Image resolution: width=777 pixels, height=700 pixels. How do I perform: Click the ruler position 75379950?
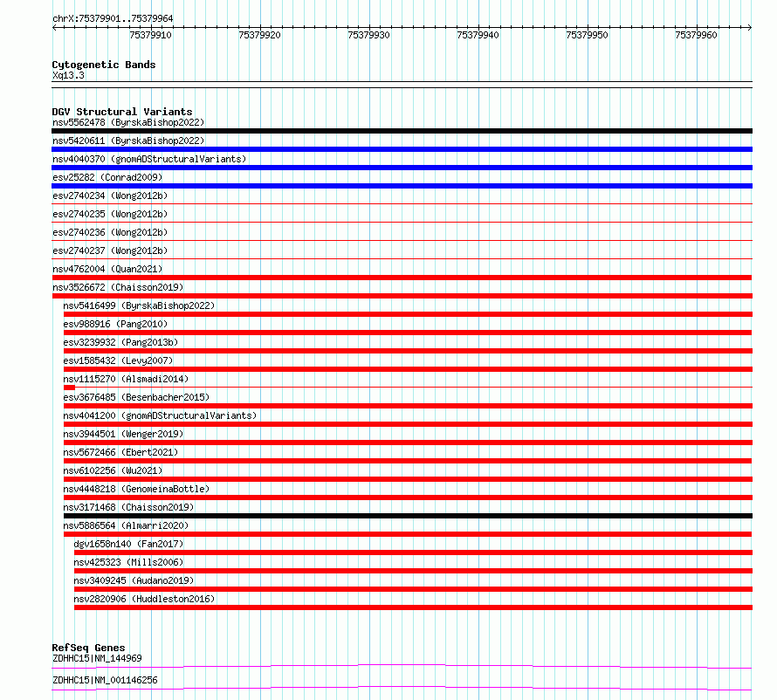pyautogui.click(x=587, y=35)
